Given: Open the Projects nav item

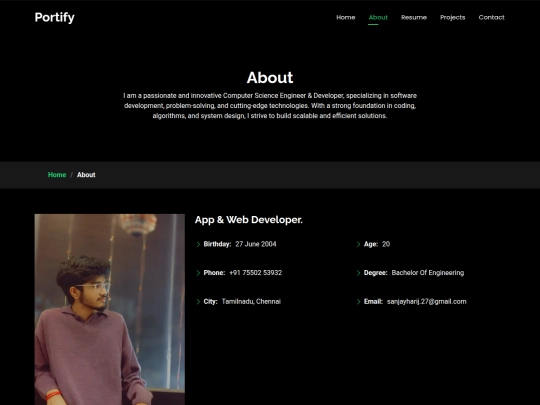Looking at the screenshot, I should pyautogui.click(x=453, y=18).
